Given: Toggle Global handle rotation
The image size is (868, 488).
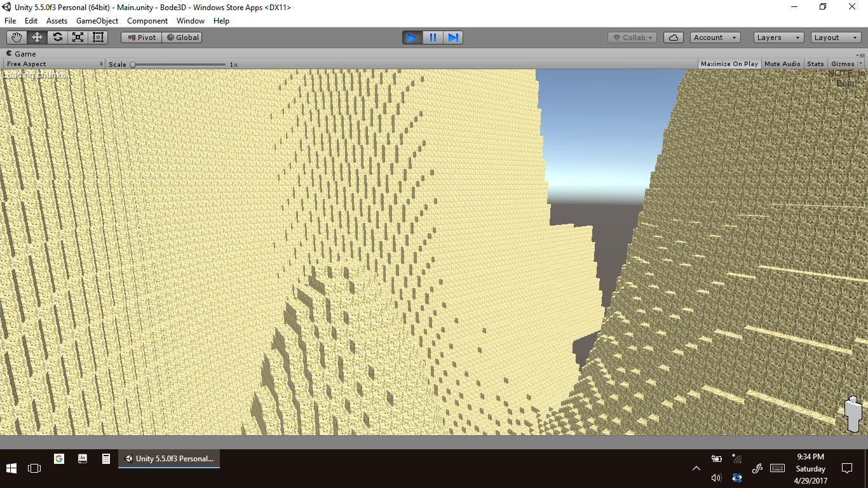Looking at the screenshot, I should (x=183, y=37).
